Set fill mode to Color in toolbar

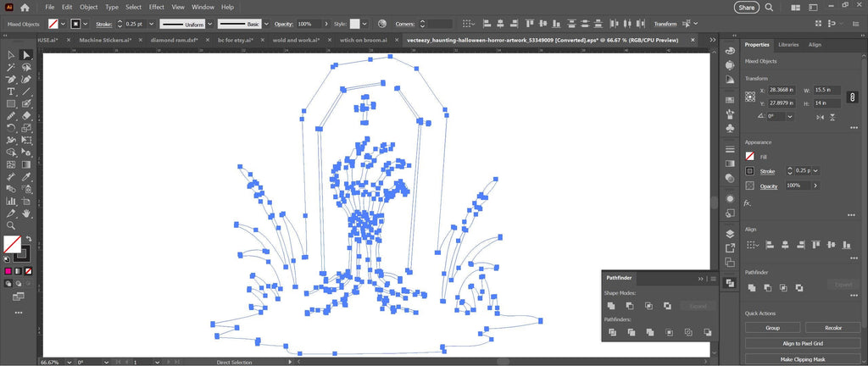point(8,271)
